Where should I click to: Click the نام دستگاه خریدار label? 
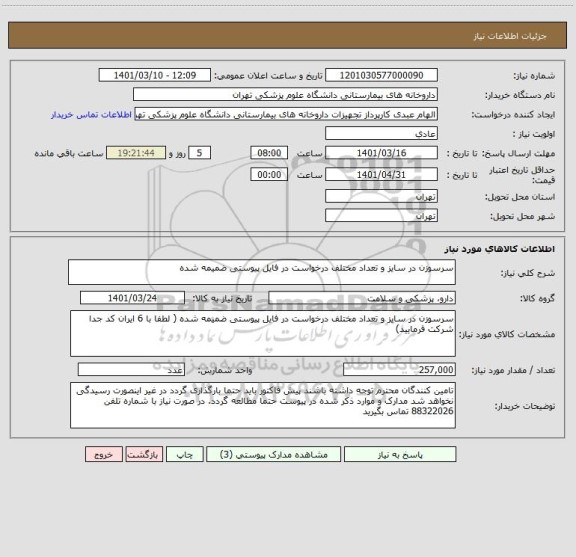point(520,95)
